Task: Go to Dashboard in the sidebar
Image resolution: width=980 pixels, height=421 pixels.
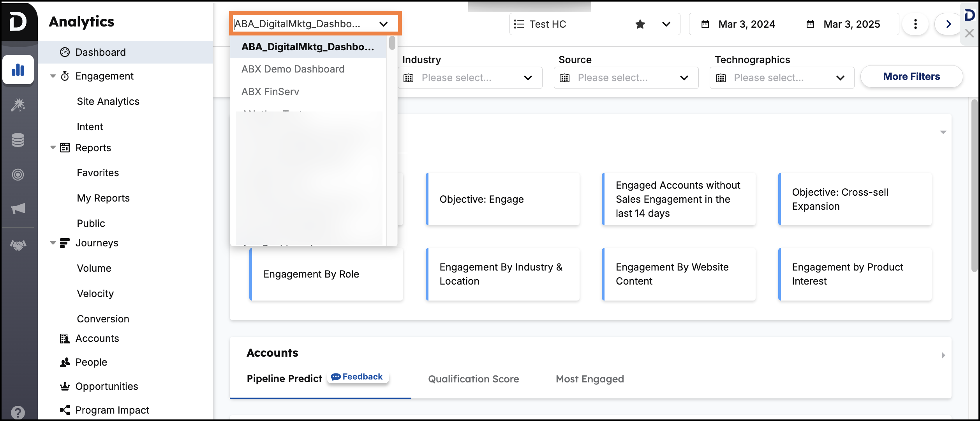Action: click(x=125, y=52)
